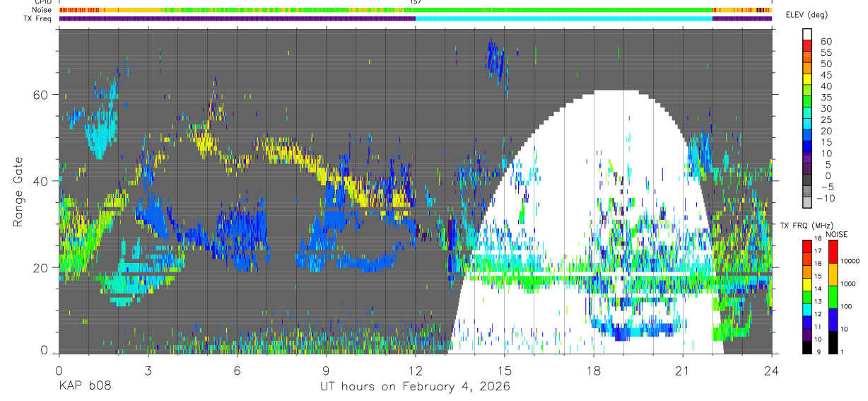The width and height of the screenshot is (868, 401).
Task: Click the "100" label on the NOISE legend
Action: point(848,307)
